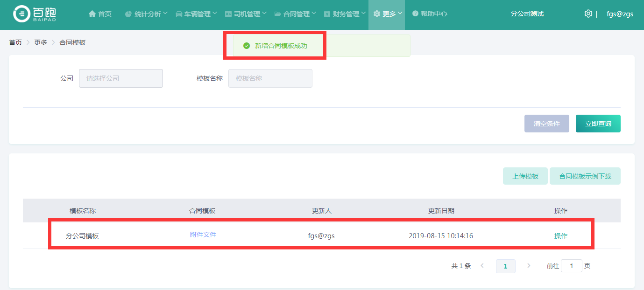Click into the 模板名称 input field

point(270,78)
